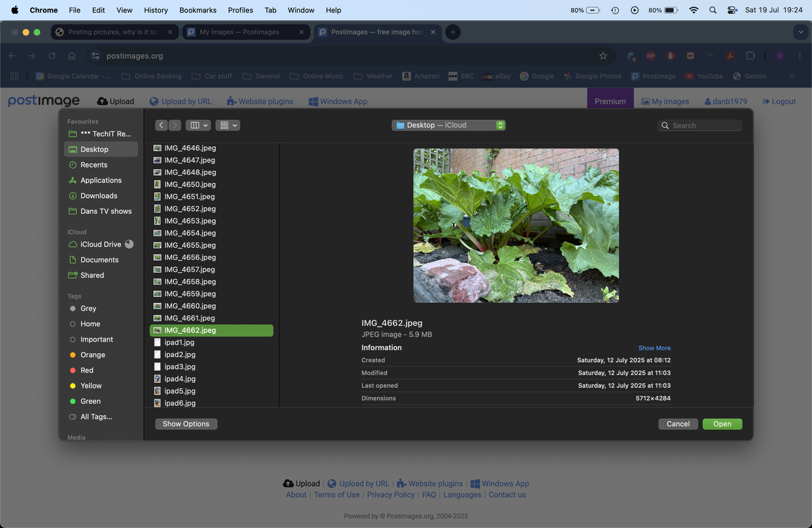Open Spotlight search in the menu bar

click(713, 10)
